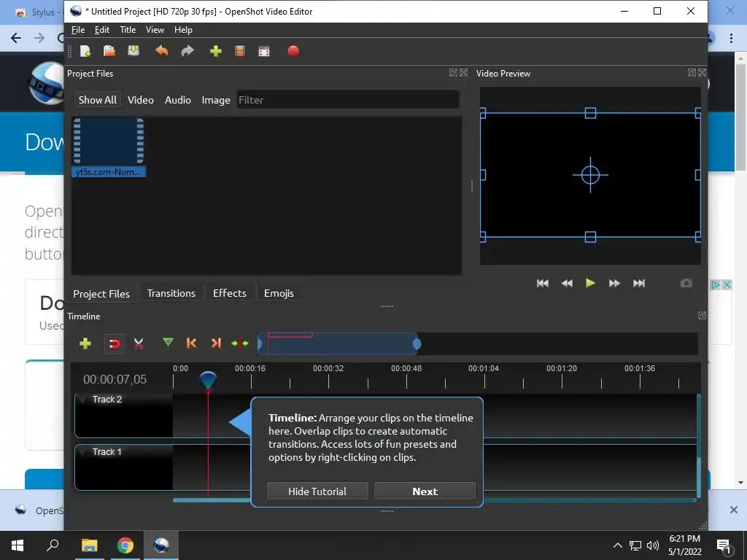Expand the Track 1 options arrow
This screenshot has height=560, width=747.
click(85, 451)
